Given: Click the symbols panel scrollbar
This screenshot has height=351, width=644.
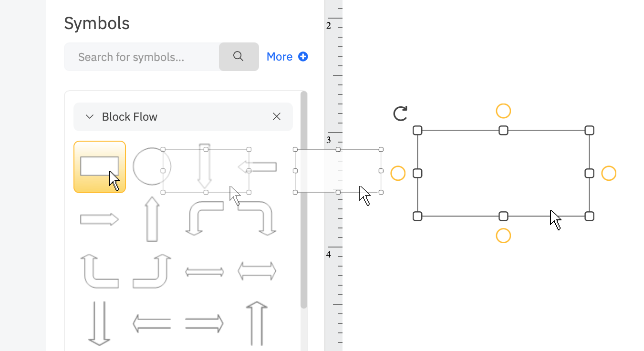Looking at the screenshot, I should [304, 200].
